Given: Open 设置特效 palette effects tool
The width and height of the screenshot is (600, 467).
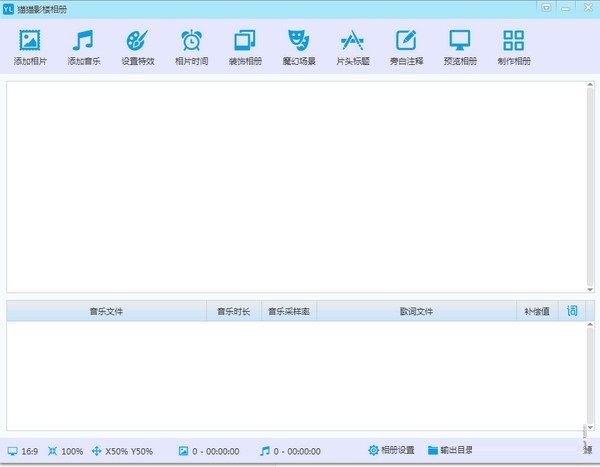Looking at the screenshot, I should pyautogui.click(x=137, y=47).
